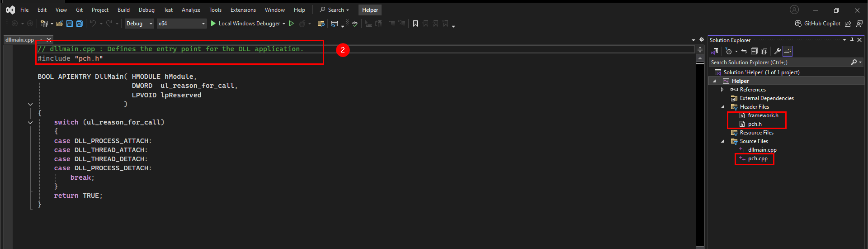Collapse the switch statement code block
Screen dimensions: 868x249
point(30,122)
